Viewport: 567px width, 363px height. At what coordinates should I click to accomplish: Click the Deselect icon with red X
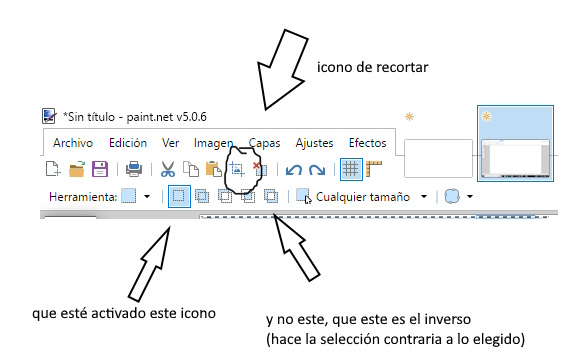[260, 169]
